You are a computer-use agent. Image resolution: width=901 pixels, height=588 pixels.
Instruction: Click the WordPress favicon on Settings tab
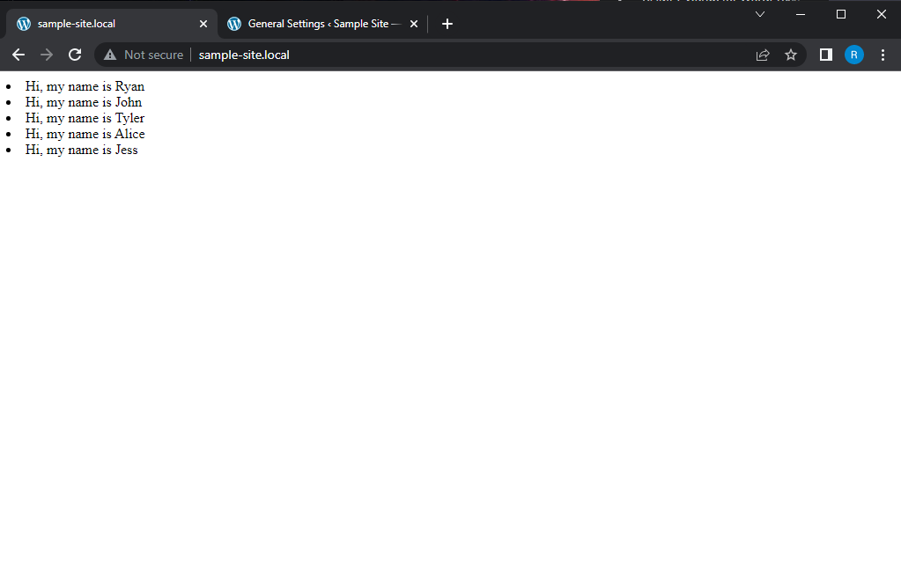234,24
